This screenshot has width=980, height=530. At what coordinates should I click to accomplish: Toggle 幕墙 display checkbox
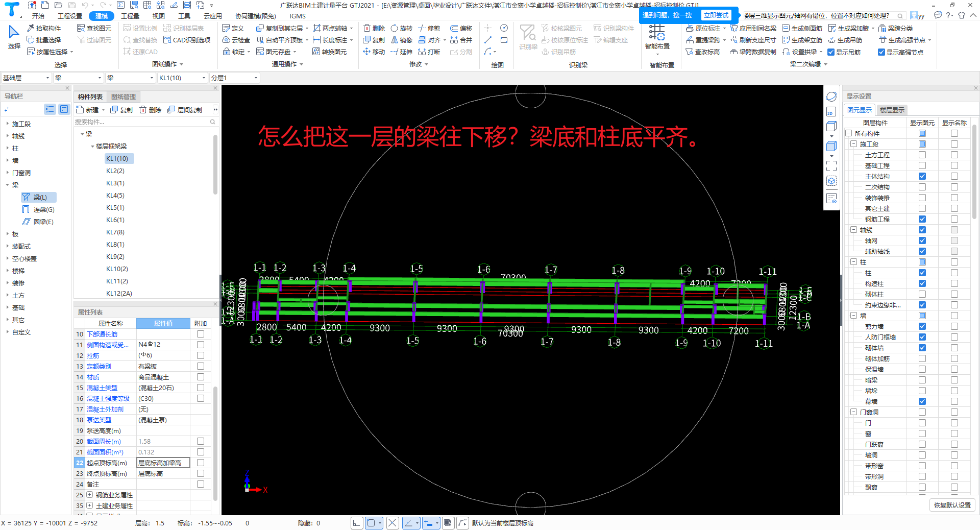922,401
